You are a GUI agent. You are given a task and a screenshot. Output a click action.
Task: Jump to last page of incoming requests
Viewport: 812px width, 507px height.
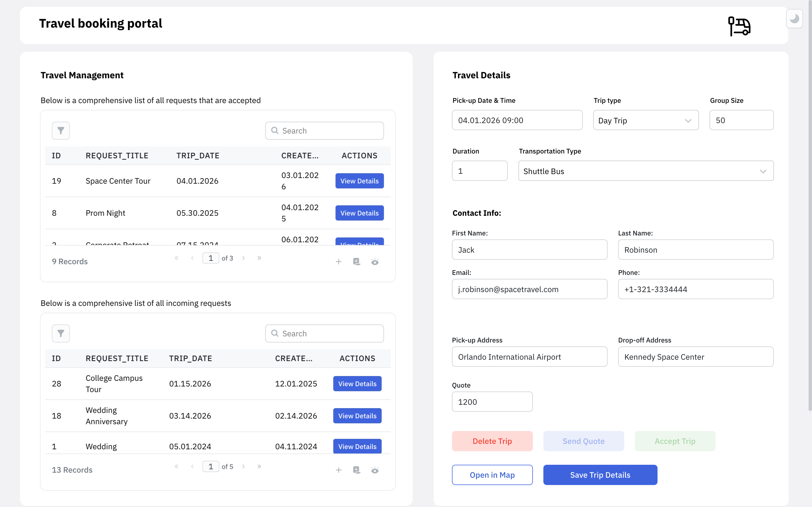pos(259,466)
